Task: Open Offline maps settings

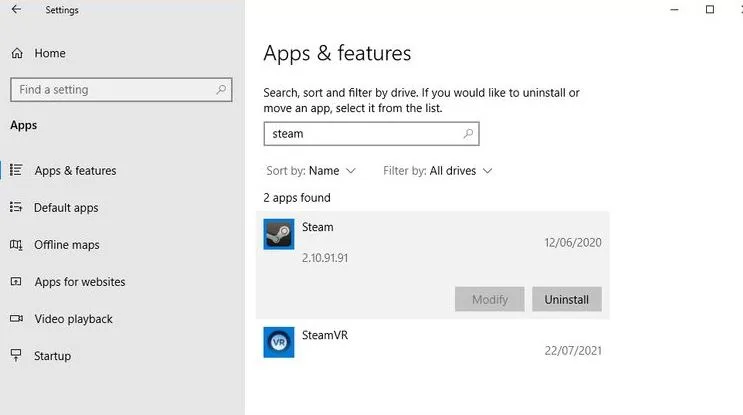Action: 67,245
